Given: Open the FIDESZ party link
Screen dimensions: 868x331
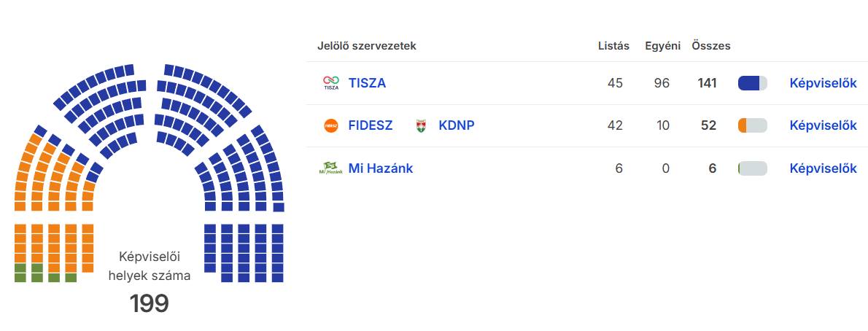Looking at the screenshot, I should pyautogui.click(x=371, y=125).
